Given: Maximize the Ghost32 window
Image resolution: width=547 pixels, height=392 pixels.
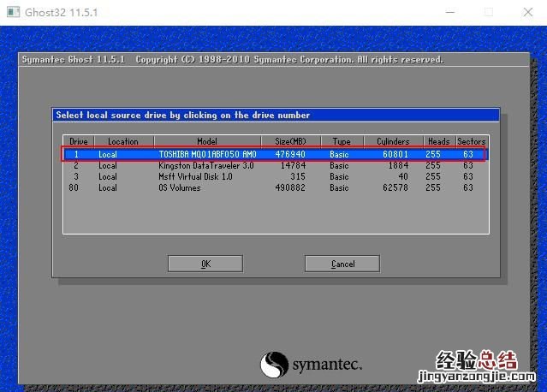Looking at the screenshot, I should pos(488,13).
